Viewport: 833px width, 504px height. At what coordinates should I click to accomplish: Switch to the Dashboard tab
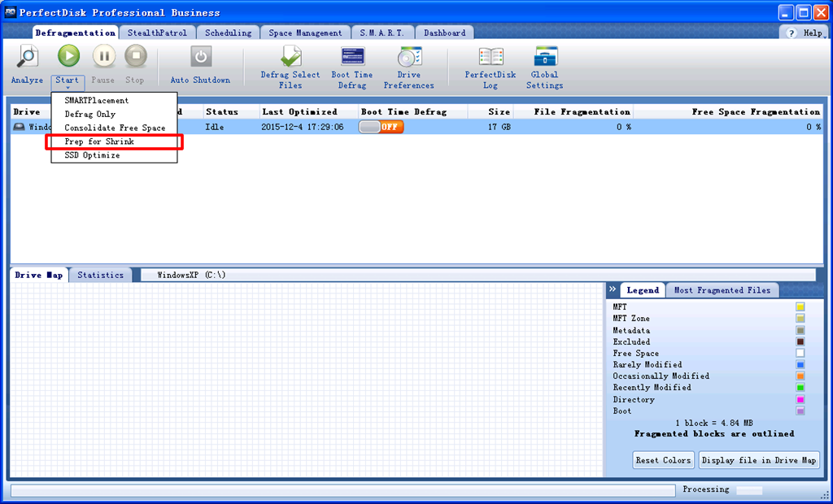tap(445, 33)
